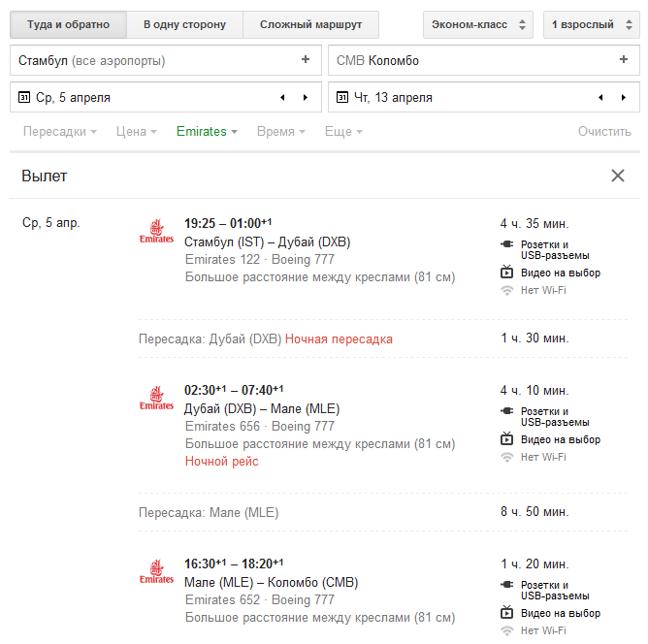Select the Туда и обратно trip type
Viewport: 648px width, 644px height.
click(x=68, y=24)
